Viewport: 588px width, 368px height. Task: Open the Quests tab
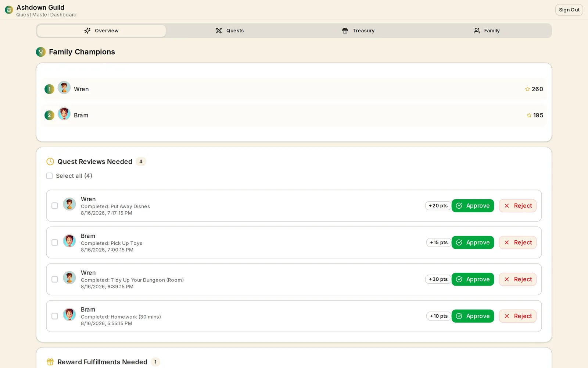230,31
